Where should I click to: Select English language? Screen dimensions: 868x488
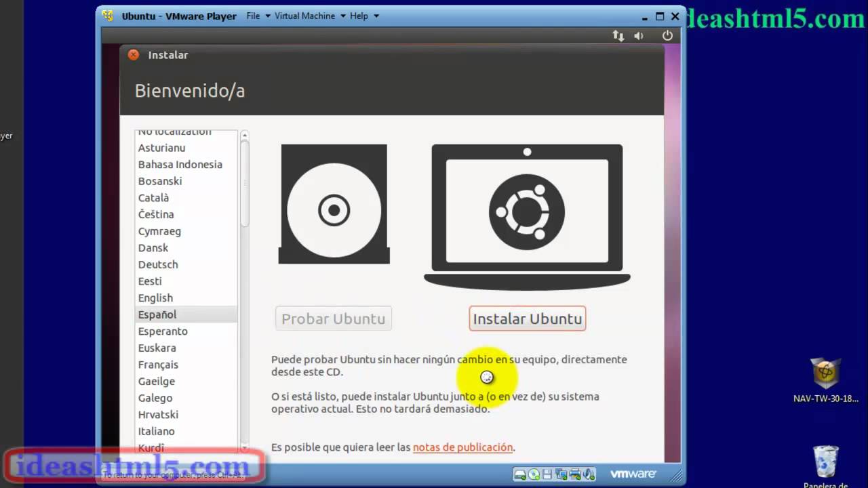point(186,298)
